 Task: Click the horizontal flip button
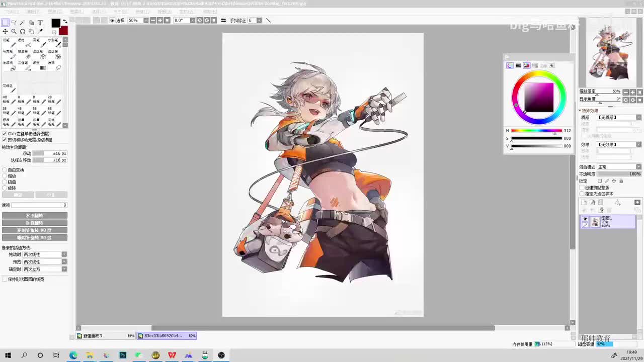35,216
